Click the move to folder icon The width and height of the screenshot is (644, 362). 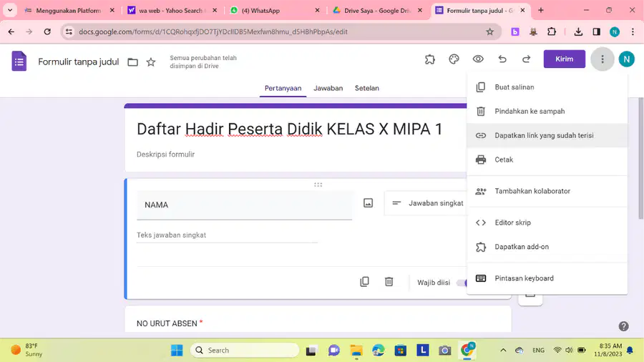(x=132, y=62)
